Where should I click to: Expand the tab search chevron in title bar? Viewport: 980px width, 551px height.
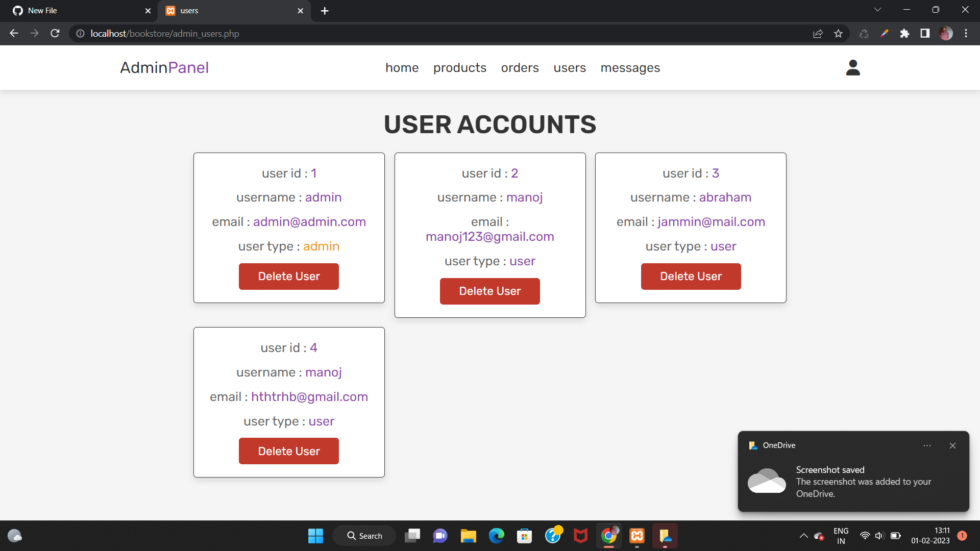pyautogui.click(x=877, y=10)
